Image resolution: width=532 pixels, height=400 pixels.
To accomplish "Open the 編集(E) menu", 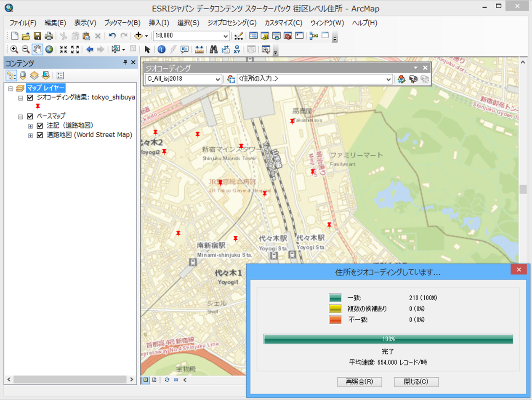I will (x=56, y=23).
